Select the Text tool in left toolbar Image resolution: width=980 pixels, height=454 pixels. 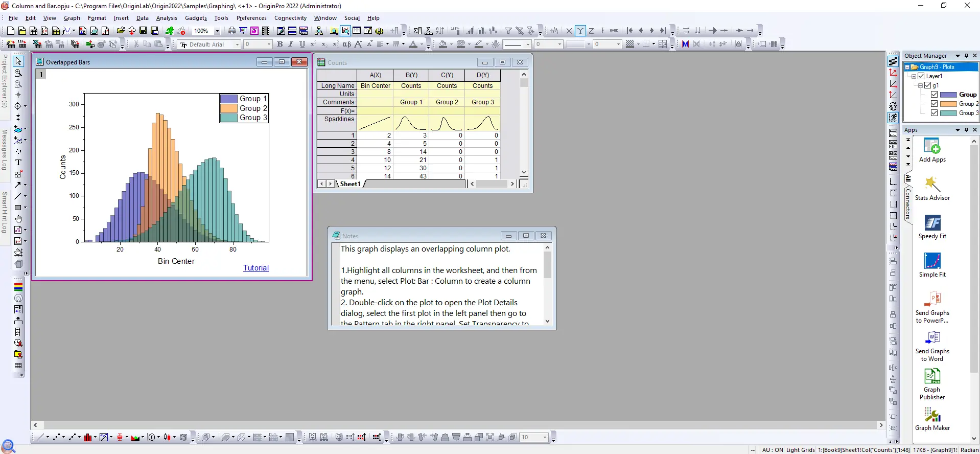pos(18,163)
